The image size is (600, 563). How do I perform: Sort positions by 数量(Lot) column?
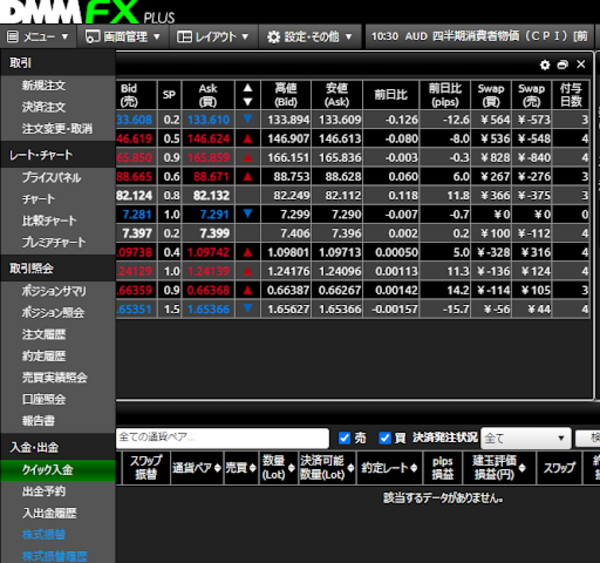click(278, 468)
